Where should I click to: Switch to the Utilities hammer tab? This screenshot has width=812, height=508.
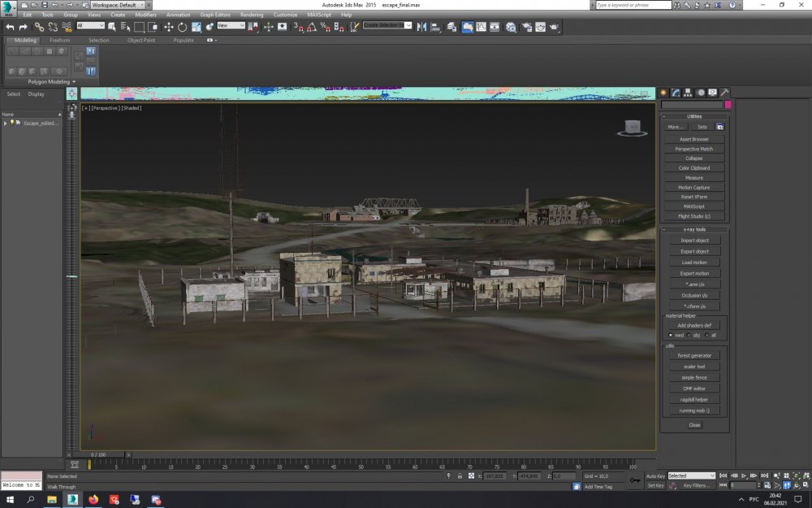tap(724, 93)
